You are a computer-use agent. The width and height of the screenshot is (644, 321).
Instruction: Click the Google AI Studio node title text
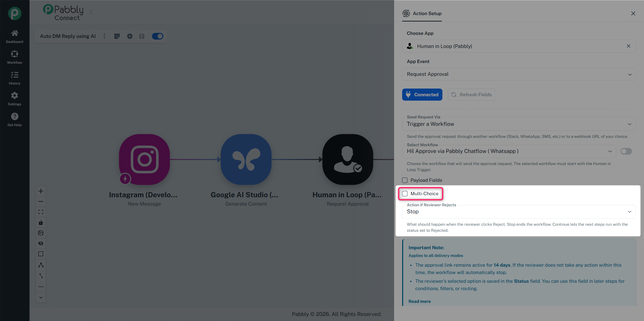(245, 195)
